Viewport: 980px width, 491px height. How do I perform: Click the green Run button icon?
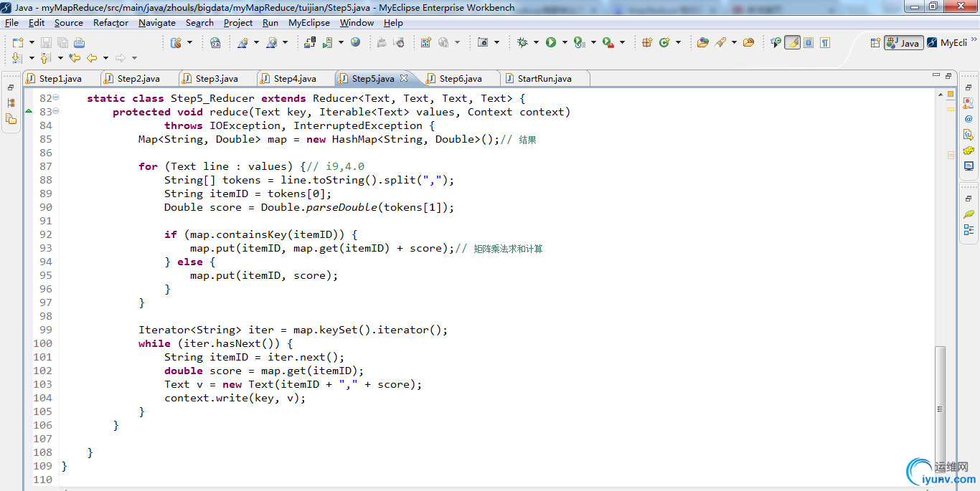coord(551,42)
